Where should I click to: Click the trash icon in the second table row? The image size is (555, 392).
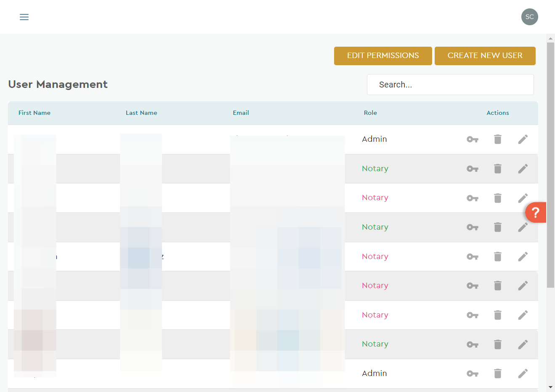[x=498, y=169]
